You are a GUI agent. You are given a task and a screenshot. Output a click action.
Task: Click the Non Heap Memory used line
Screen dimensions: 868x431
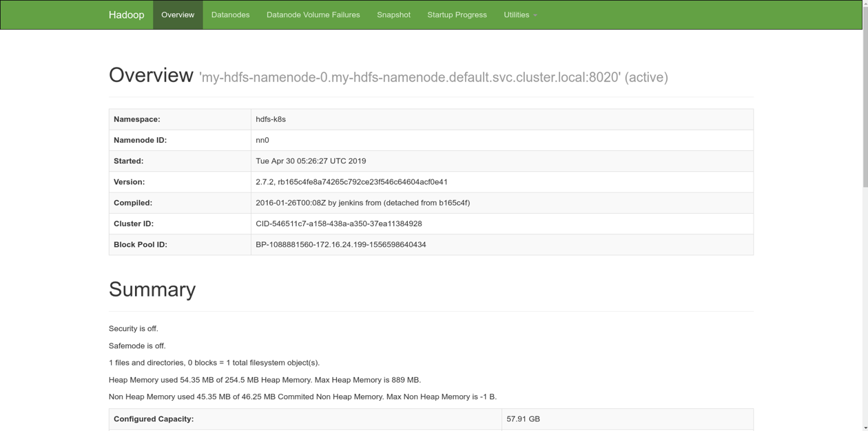click(302, 397)
